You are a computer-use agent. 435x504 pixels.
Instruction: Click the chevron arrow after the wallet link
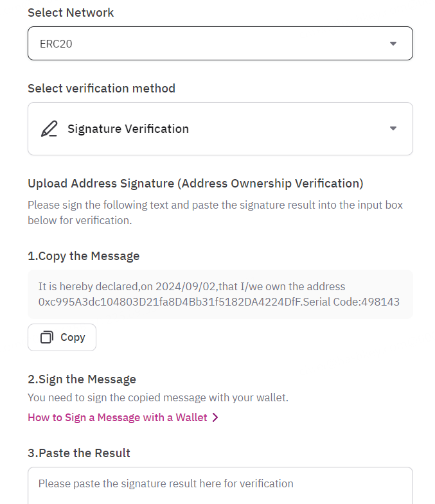tap(215, 418)
